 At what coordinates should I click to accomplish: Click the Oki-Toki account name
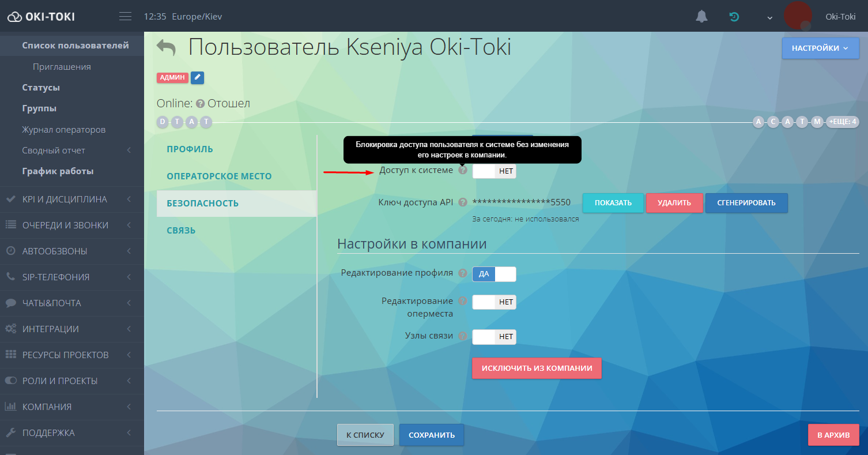840,17
